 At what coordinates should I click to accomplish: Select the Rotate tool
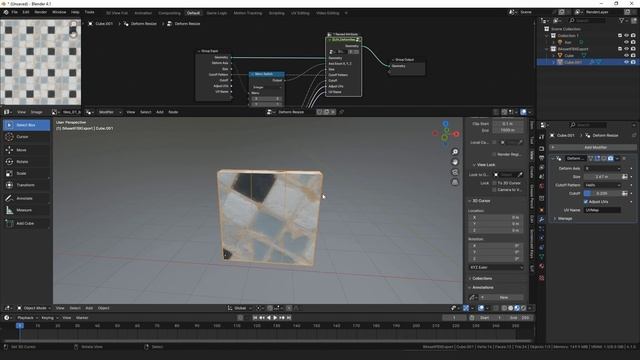27,162
